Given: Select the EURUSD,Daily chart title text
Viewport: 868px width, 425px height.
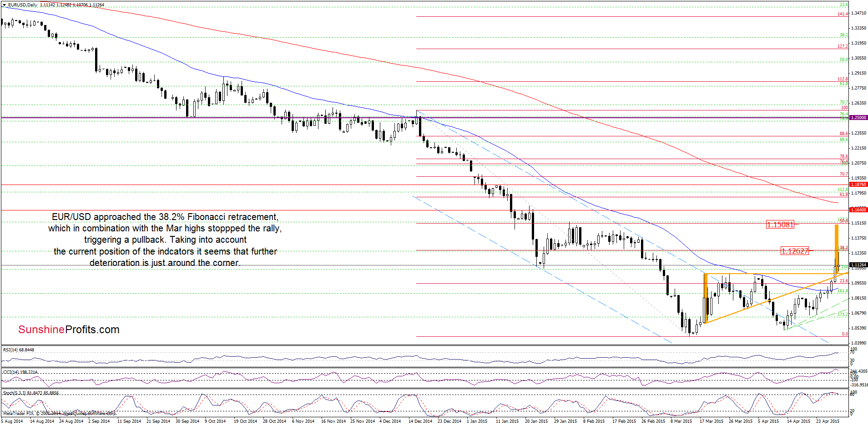Looking at the screenshot, I should (23, 5).
